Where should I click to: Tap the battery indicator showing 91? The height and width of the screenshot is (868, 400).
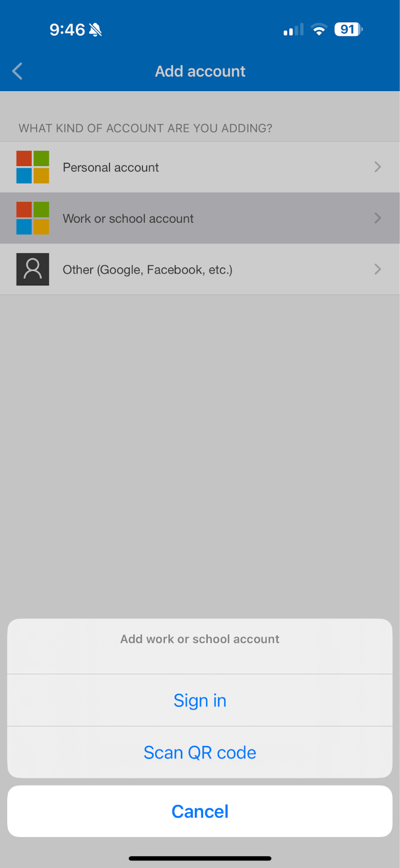point(348,29)
